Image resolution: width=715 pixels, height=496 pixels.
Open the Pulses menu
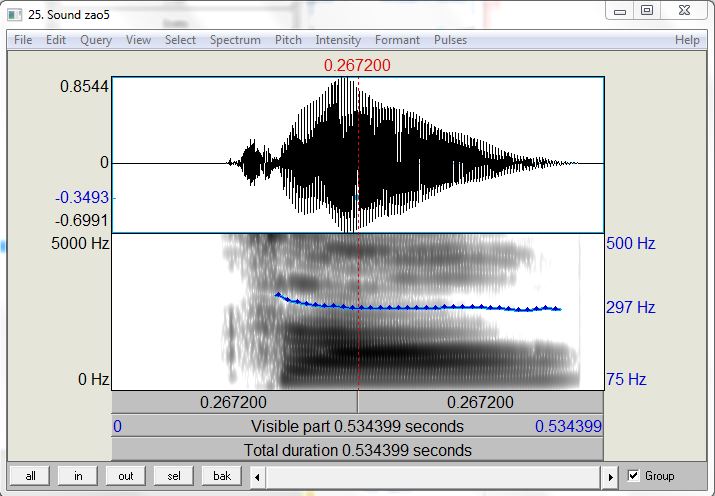(450, 40)
